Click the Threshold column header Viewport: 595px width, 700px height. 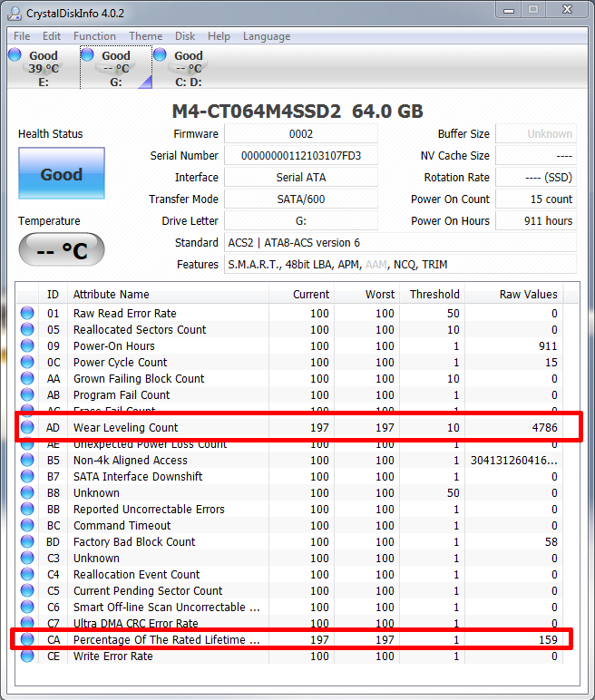coord(432,295)
